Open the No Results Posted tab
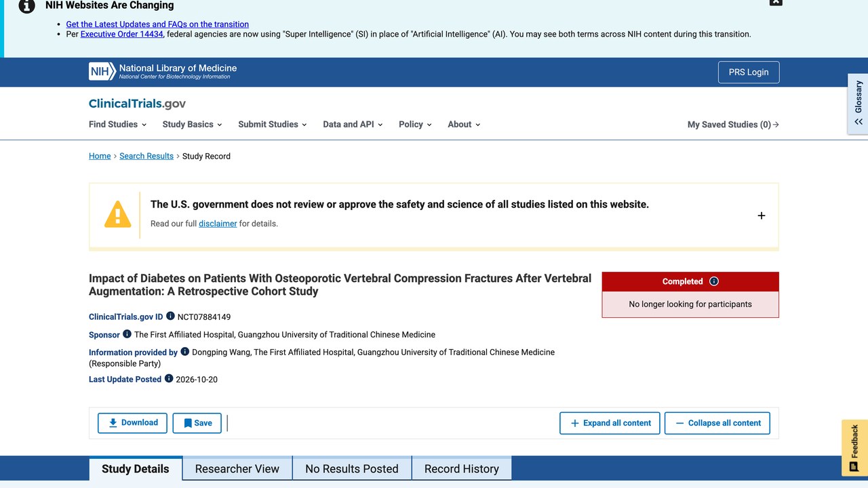Image resolution: width=868 pixels, height=488 pixels. point(352,469)
